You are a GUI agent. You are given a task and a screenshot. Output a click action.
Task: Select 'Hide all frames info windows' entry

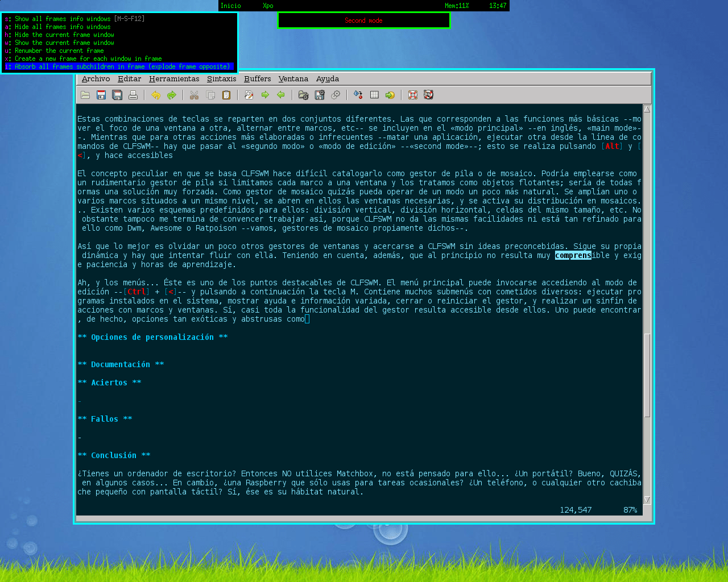click(x=119, y=27)
